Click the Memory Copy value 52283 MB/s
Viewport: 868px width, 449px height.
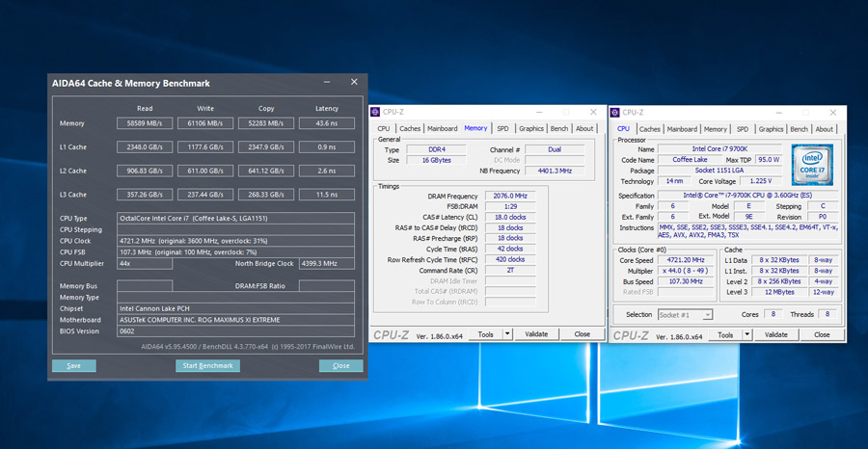tap(266, 123)
